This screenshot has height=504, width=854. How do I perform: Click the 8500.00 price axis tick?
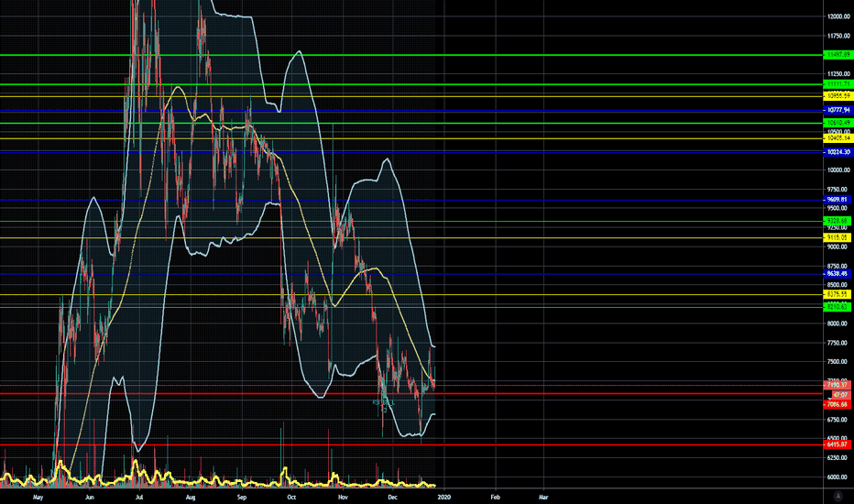pos(838,285)
